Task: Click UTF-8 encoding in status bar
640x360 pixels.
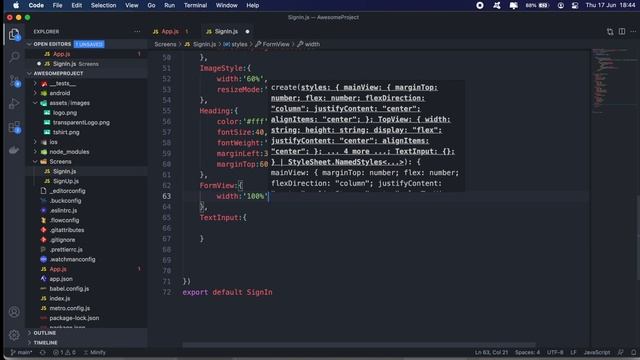Action: [x=555, y=352]
